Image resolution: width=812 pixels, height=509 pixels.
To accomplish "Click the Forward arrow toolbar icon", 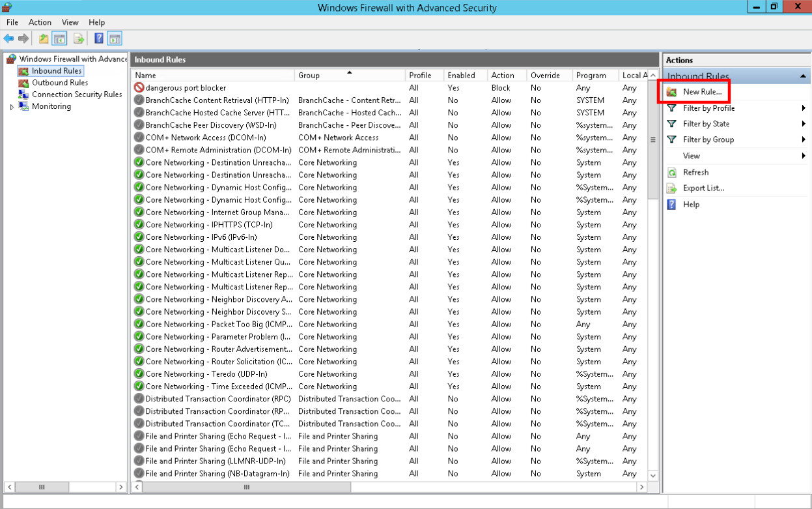I will point(23,38).
